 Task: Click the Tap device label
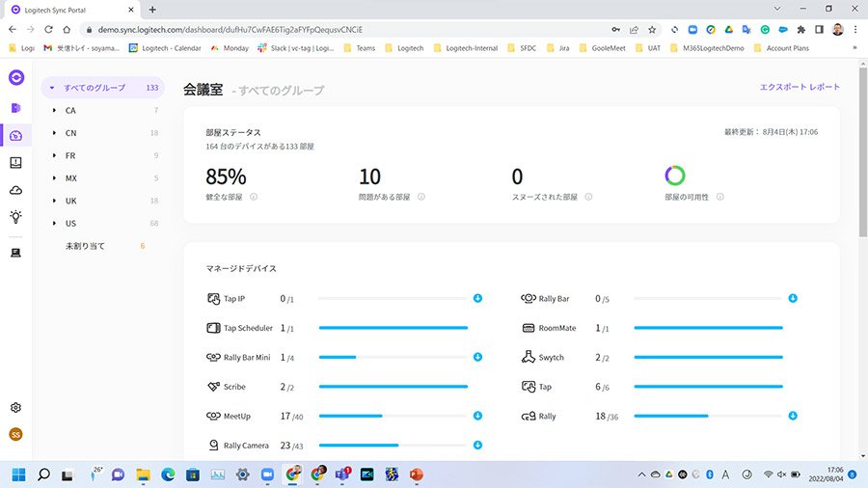[x=545, y=387]
